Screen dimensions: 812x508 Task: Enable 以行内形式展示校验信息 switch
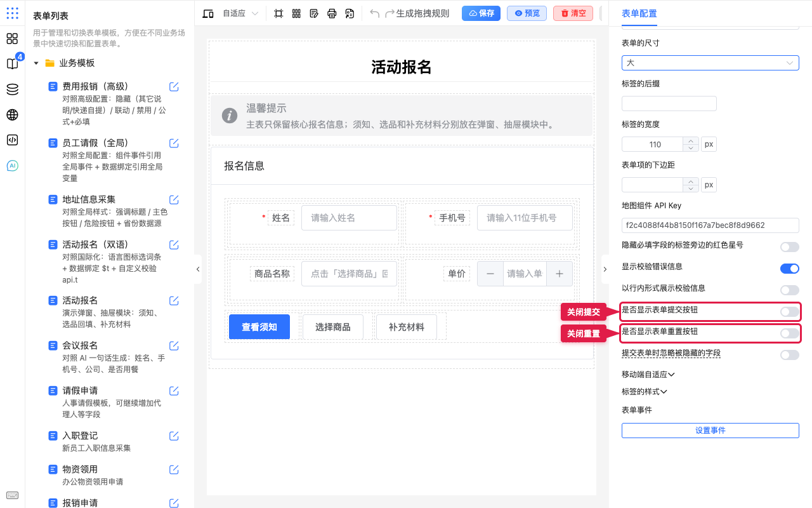(790, 290)
